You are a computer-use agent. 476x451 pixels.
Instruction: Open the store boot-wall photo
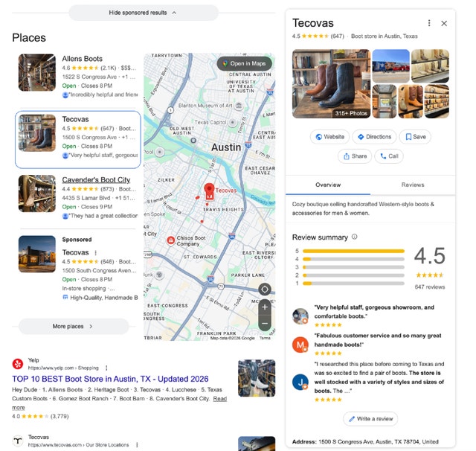pyautogui.click(x=437, y=101)
